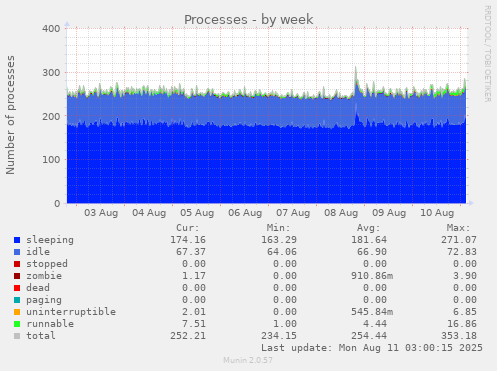This screenshot has width=497, height=371.
Task: Click the '05 Aug' x-axis date label
Action: (197, 213)
